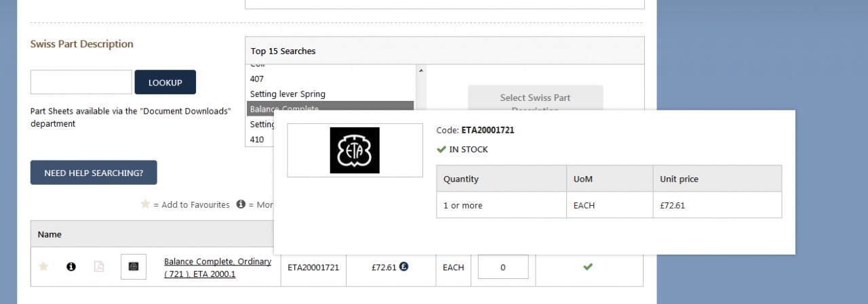Open the NEED HELP SEARCHING? button

click(x=94, y=173)
